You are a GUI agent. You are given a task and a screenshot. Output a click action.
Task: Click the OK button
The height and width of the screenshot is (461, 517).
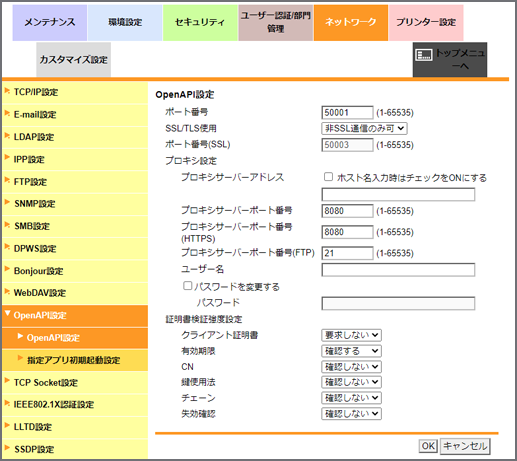pyautogui.click(x=428, y=446)
